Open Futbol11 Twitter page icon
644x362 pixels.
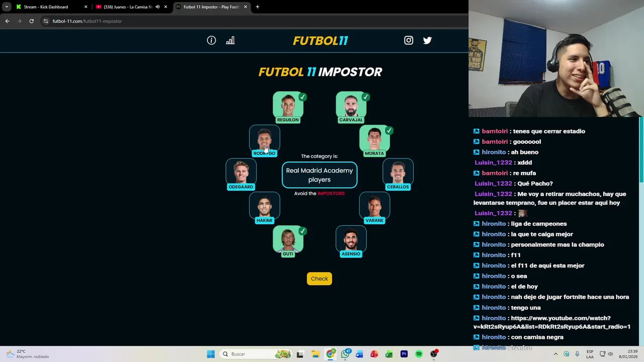click(x=427, y=40)
